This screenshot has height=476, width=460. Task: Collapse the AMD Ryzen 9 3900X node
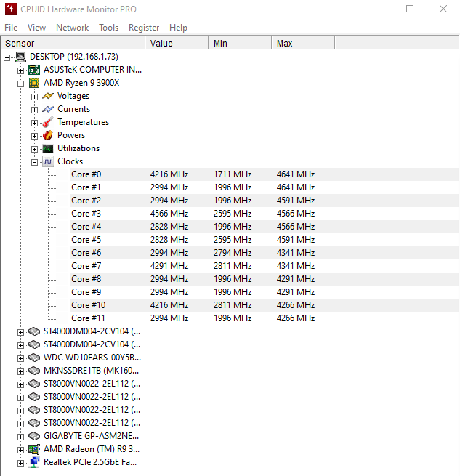click(x=20, y=84)
